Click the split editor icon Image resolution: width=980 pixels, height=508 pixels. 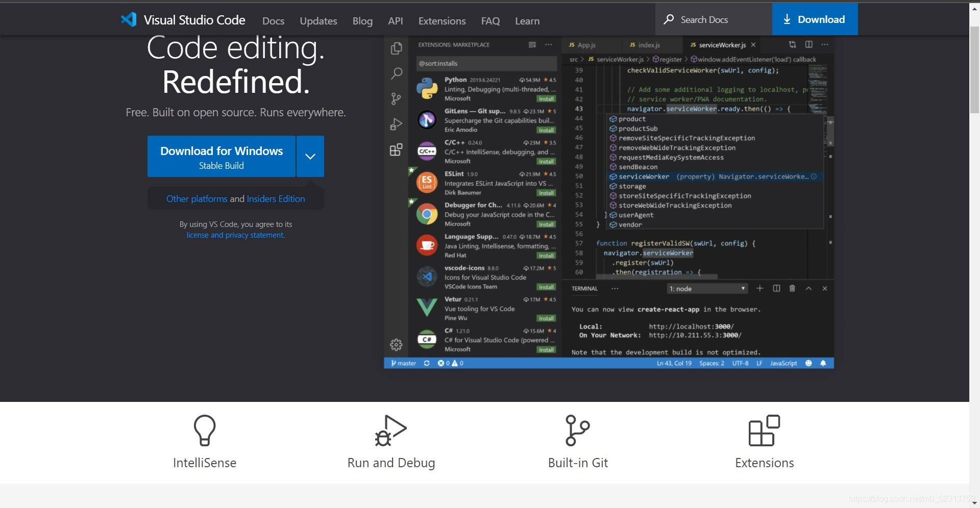[809, 44]
